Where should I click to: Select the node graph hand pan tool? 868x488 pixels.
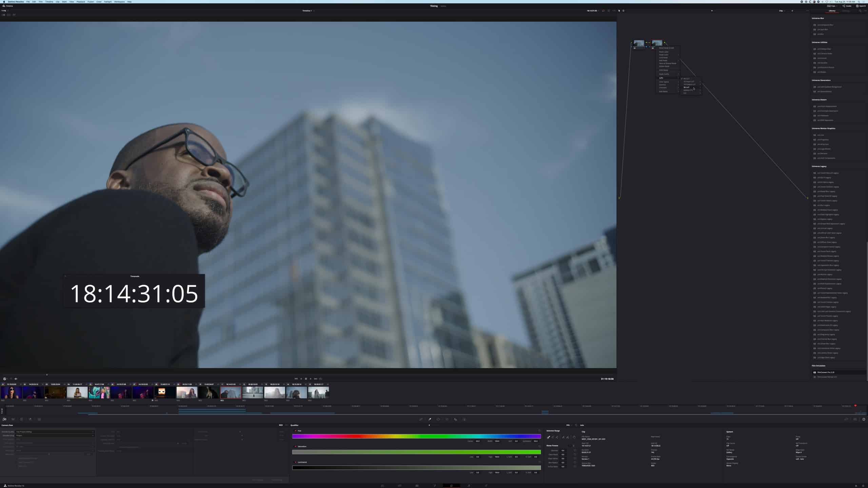pyautogui.click(x=623, y=11)
